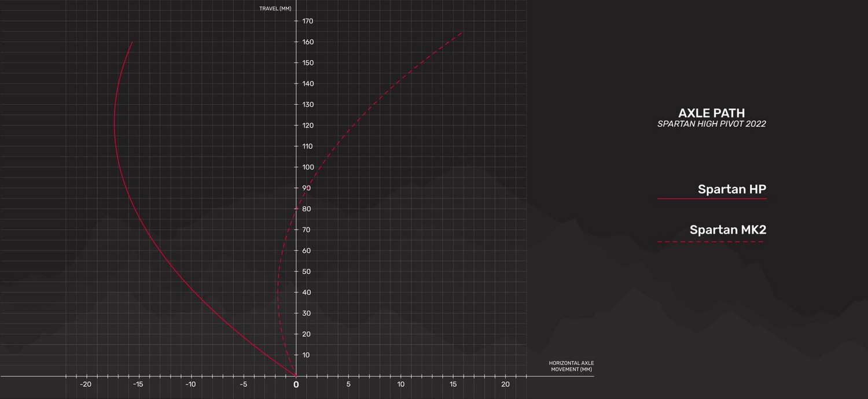
Task: Click the 50 label on the travel axis
Action: [x=307, y=271]
